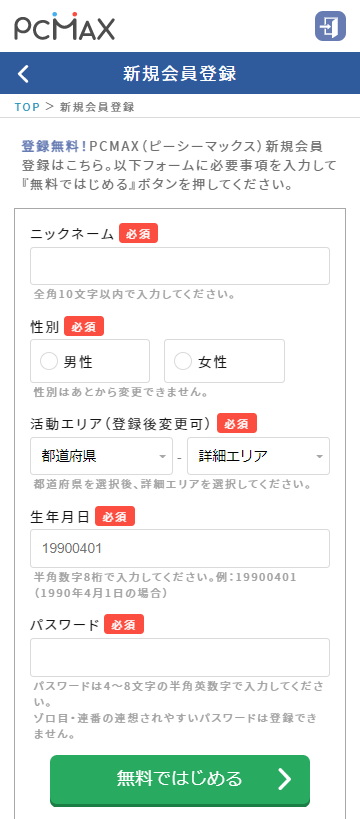
Task: Click the login door icon at top right
Action: [330, 26]
